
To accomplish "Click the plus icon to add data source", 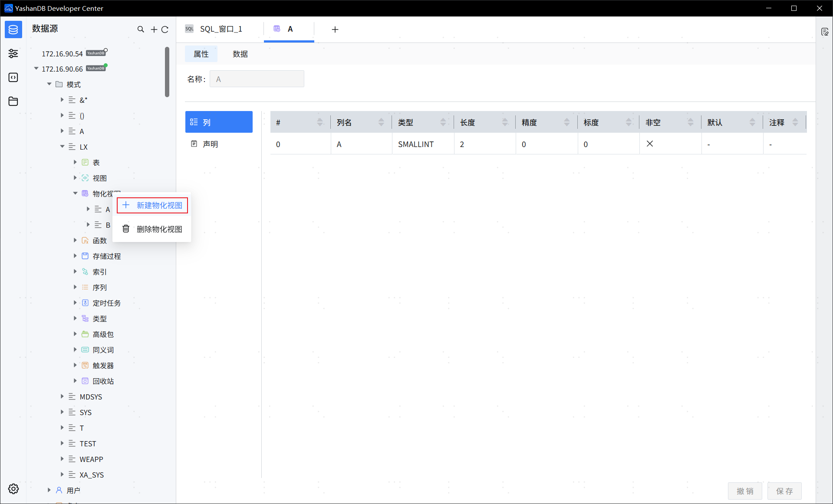I will 154,29.
